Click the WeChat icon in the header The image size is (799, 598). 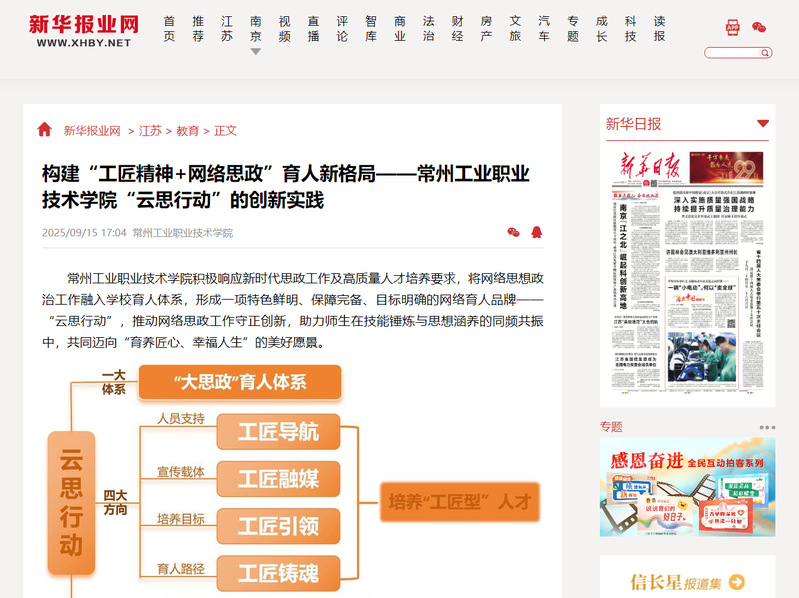coord(761,27)
